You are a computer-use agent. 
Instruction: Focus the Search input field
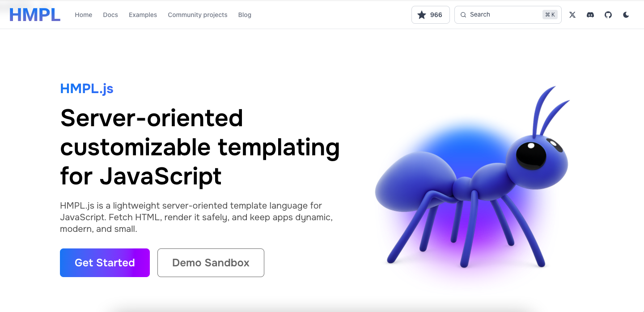508,15
